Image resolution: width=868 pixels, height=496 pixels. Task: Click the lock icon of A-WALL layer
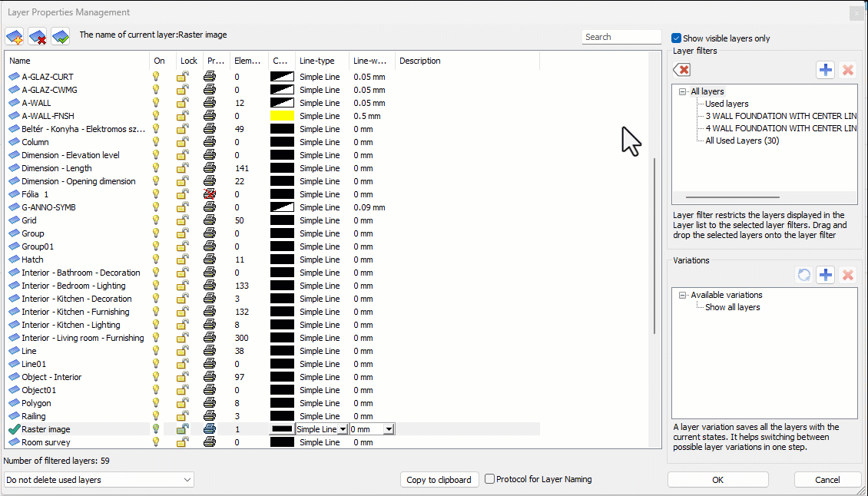coord(183,103)
